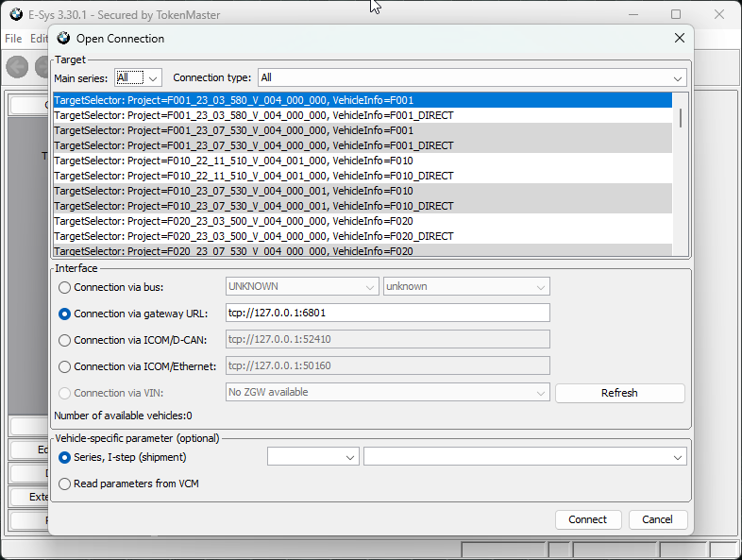Select F001_23_07_530 VehicleInfo=F001 target

pyautogui.click(x=363, y=130)
